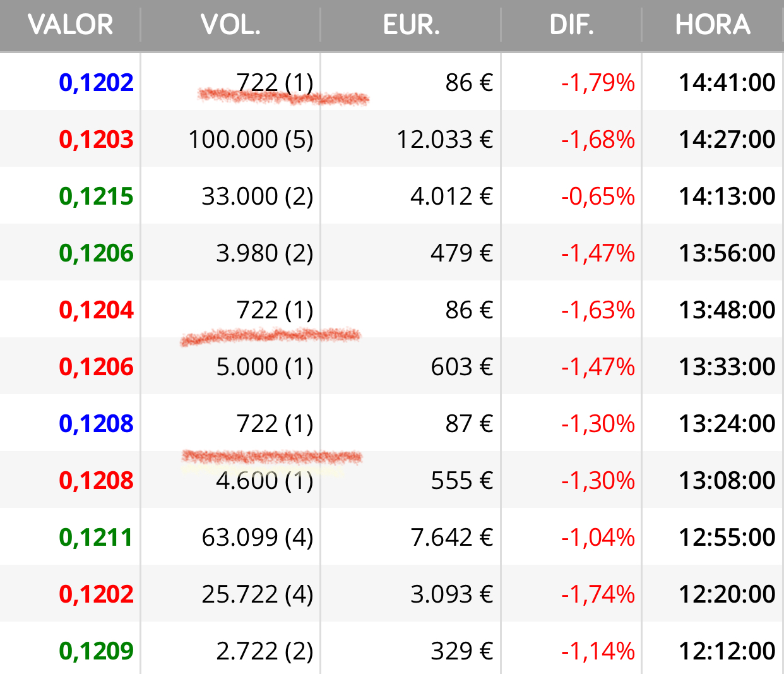Click the green 0,1215 price value
784x674 pixels.
[x=96, y=196]
